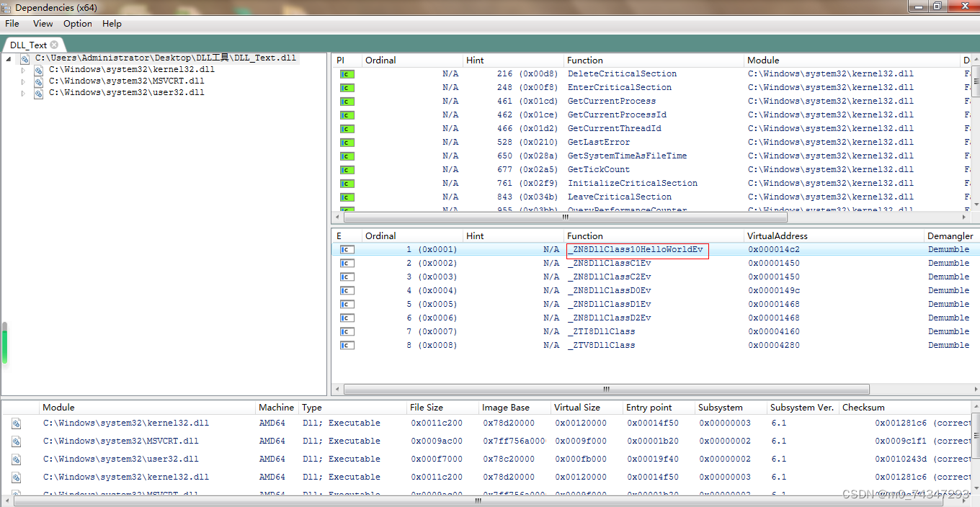The height and width of the screenshot is (507, 980).
Task: Click the import icon for GetCurrentThreadId
Action: tap(347, 129)
